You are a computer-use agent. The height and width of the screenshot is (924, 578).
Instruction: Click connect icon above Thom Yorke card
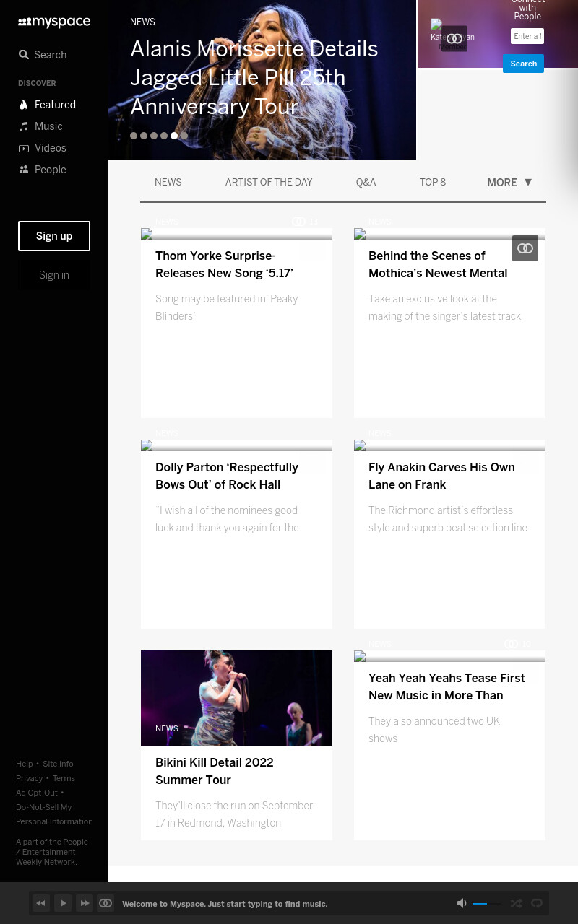coord(298,222)
